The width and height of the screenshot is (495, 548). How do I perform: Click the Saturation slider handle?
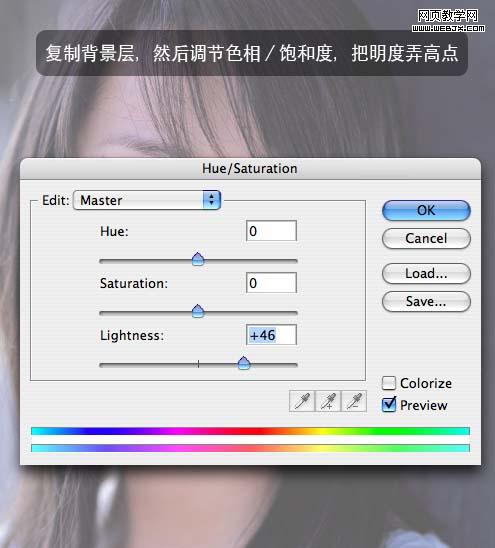point(198,311)
